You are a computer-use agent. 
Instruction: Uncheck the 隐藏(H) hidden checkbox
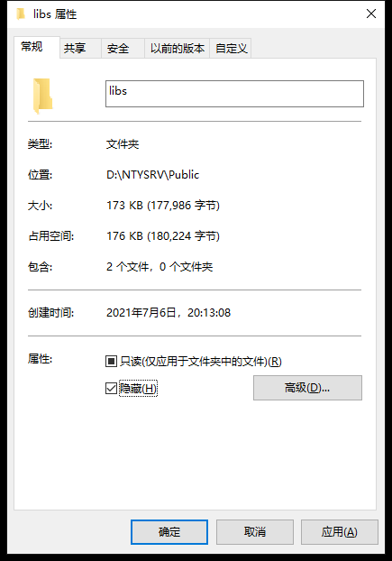pos(111,388)
